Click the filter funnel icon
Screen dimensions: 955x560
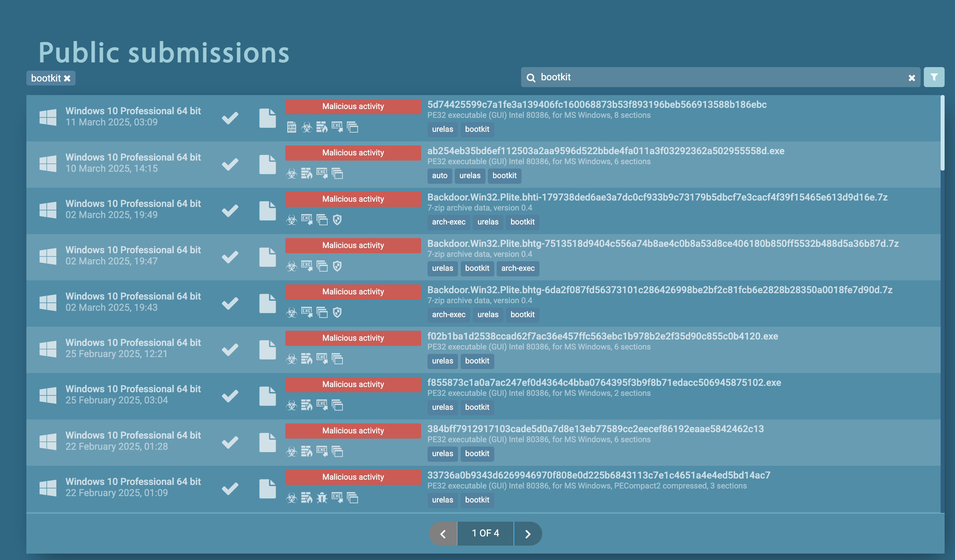coord(934,77)
